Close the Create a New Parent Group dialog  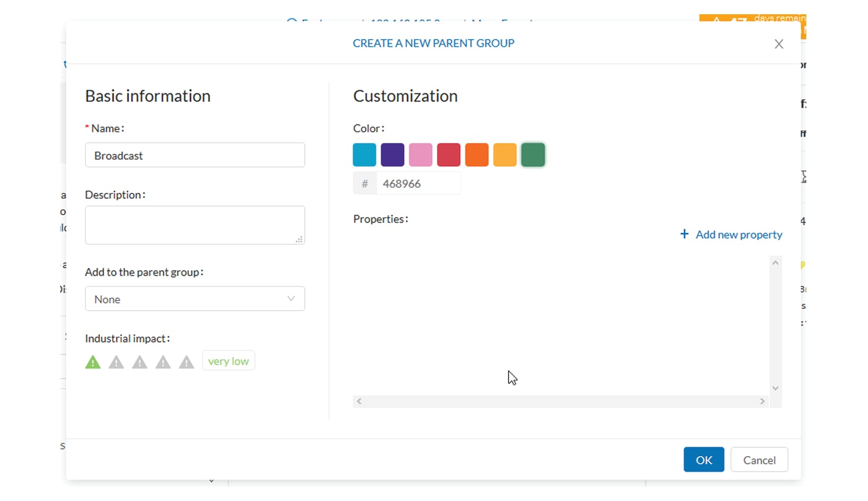pyautogui.click(x=778, y=44)
